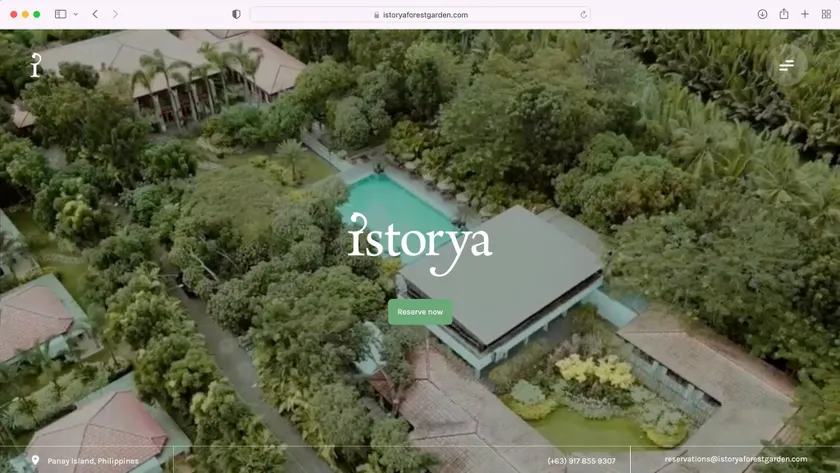Click the Reserve now button
The width and height of the screenshot is (840, 473).
point(420,312)
